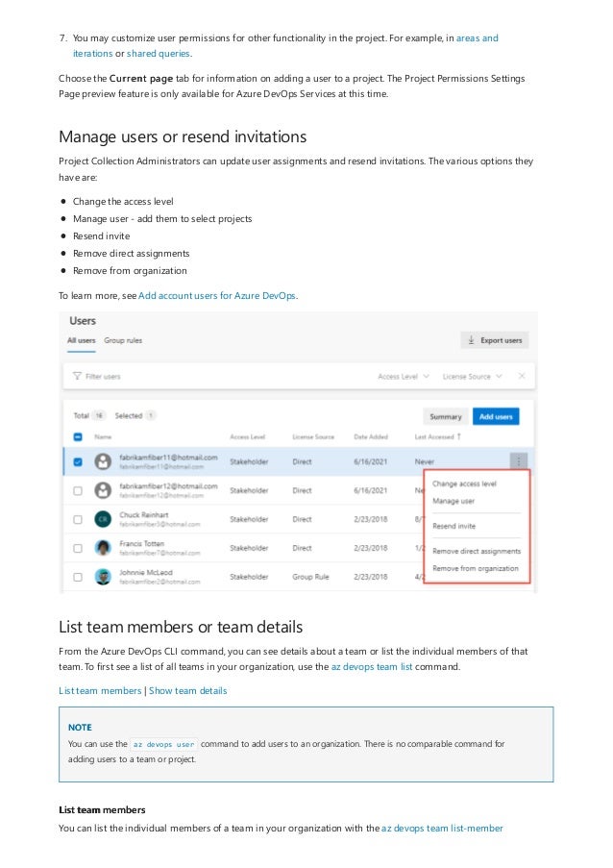Click the 'fabrikamfiber12@hotmail.com' name text
The image size is (613, 868).
pyautogui.click(x=168, y=486)
